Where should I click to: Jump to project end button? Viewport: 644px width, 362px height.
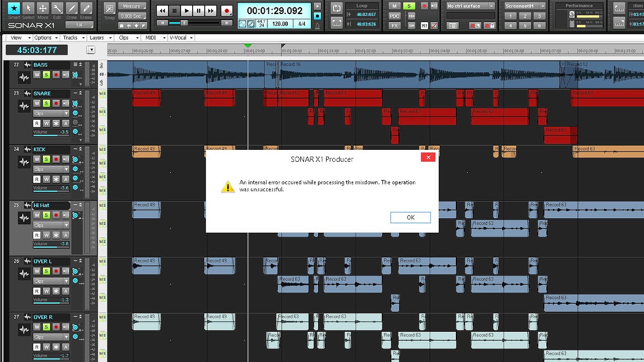(x=227, y=23)
